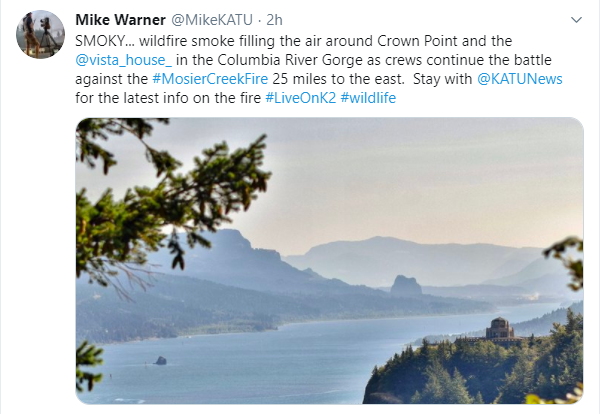This screenshot has height=414, width=600.
Task: Browse the #LiveOnK2 hashtag
Action: [x=300, y=98]
